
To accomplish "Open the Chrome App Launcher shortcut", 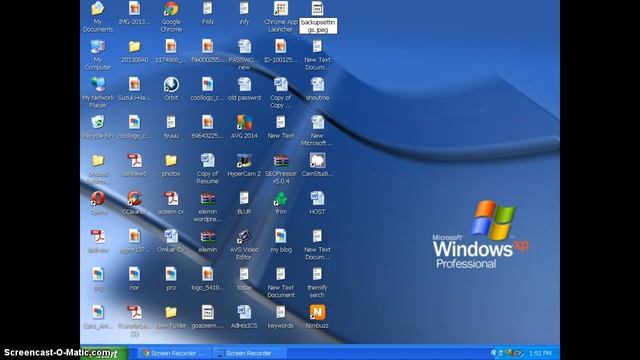I will point(280,8).
